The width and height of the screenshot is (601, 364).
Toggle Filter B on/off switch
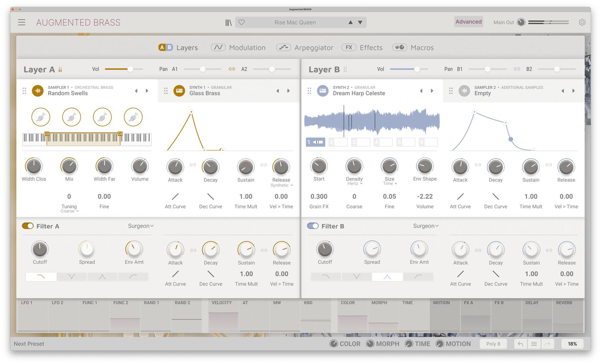[x=313, y=226]
